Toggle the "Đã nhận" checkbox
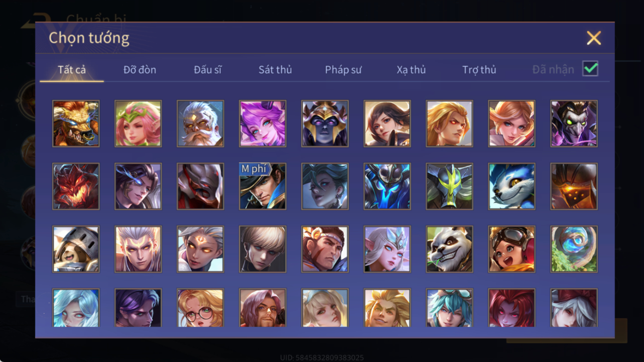This screenshot has width=644, height=362. point(590,69)
